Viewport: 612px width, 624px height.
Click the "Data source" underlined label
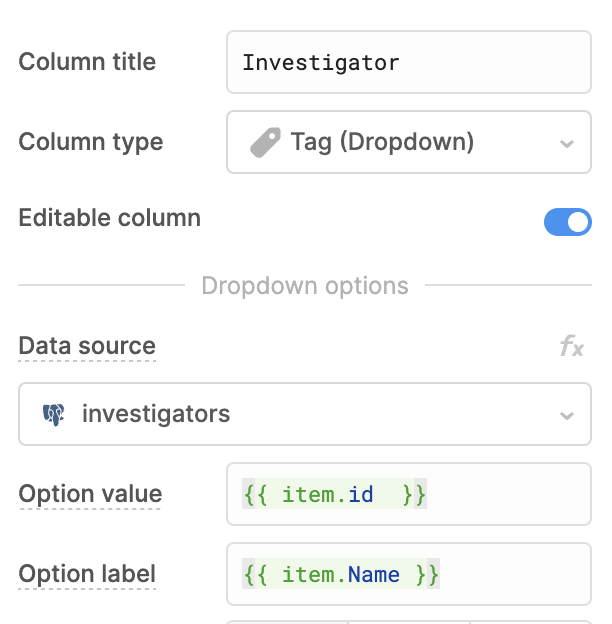click(x=87, y=347)
